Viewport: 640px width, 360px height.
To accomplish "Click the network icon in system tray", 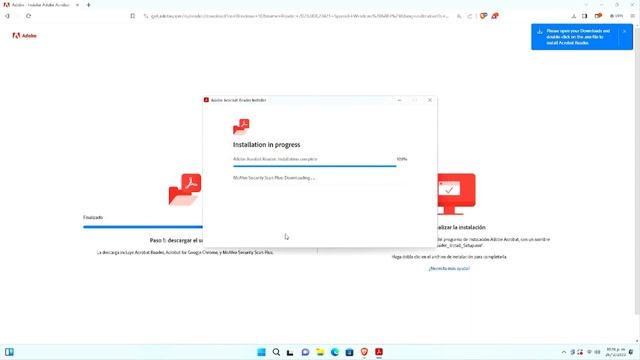I will [x=589, y=352].
